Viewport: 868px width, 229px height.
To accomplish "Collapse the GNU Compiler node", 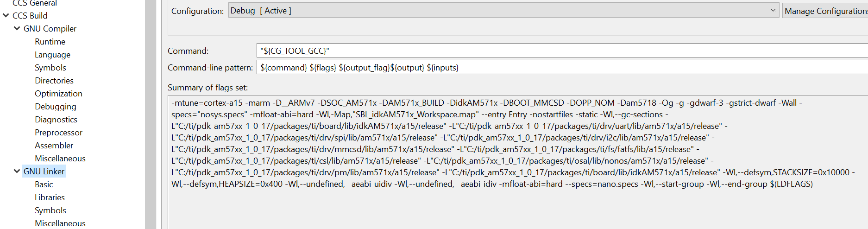I will pos(17,28).
